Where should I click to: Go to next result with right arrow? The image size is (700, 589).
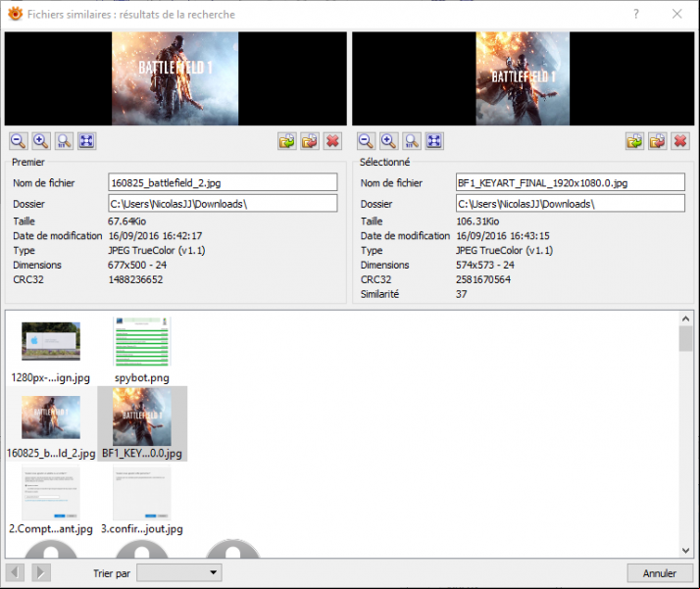point(41,572)
